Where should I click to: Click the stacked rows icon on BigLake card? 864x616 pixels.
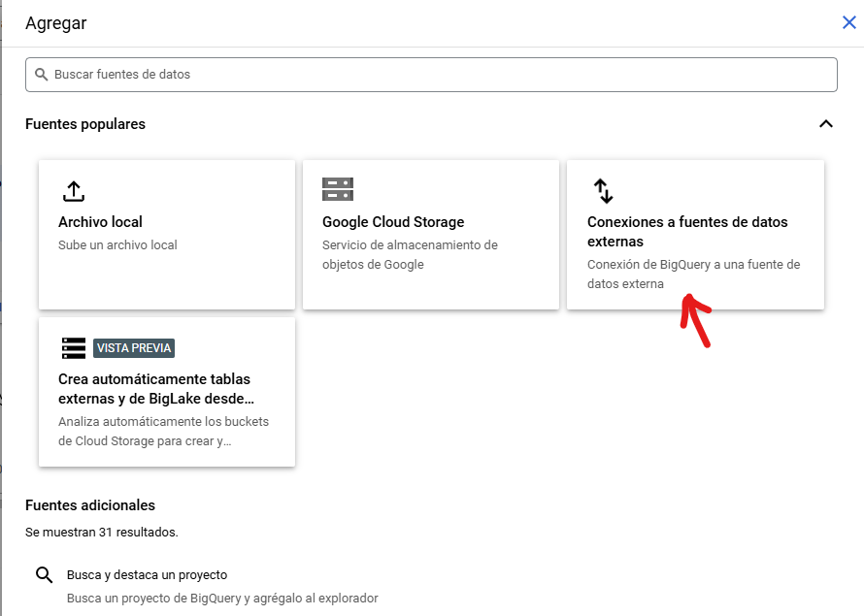pos(73,348)
